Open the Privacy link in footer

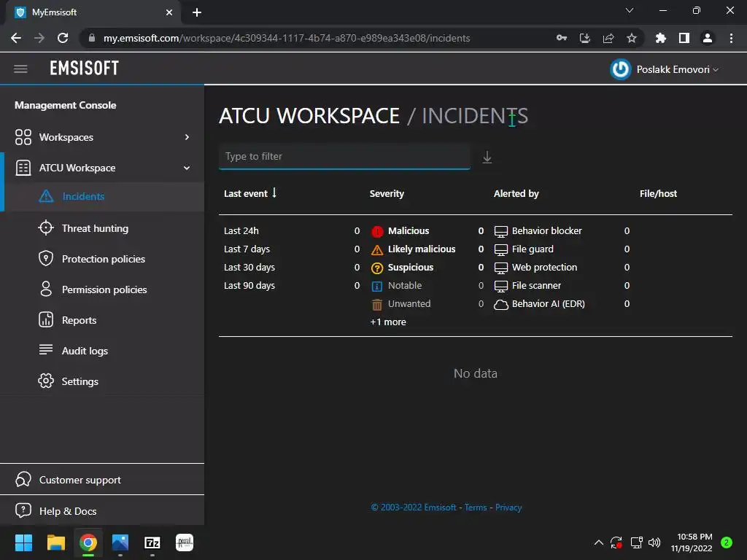508,507
